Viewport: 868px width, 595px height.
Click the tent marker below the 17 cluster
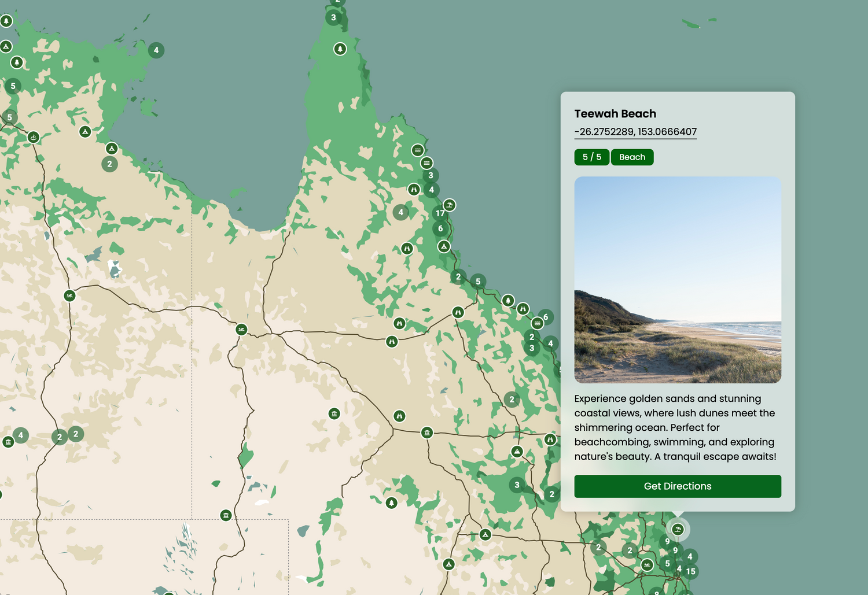(444, 246)
